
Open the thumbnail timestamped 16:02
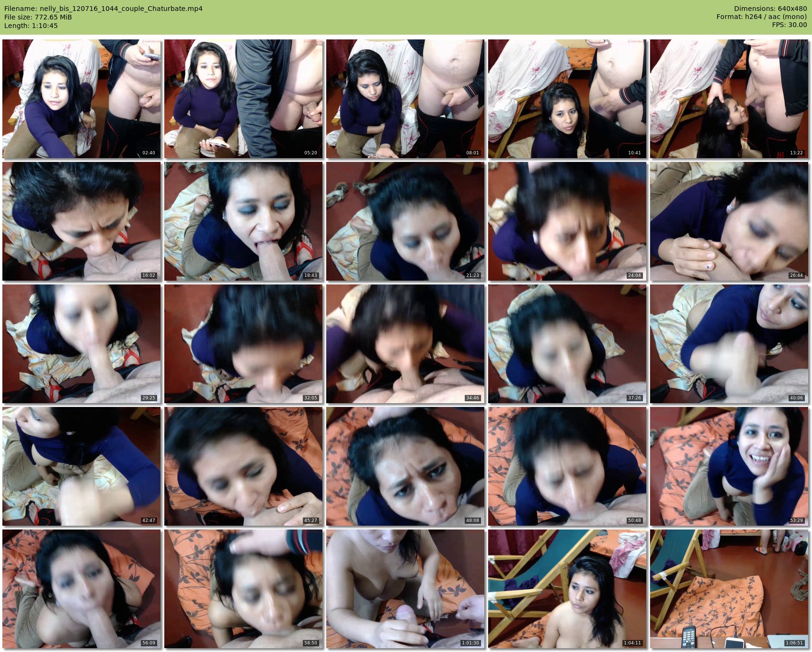pyautogui.click(x=82, y=221)
